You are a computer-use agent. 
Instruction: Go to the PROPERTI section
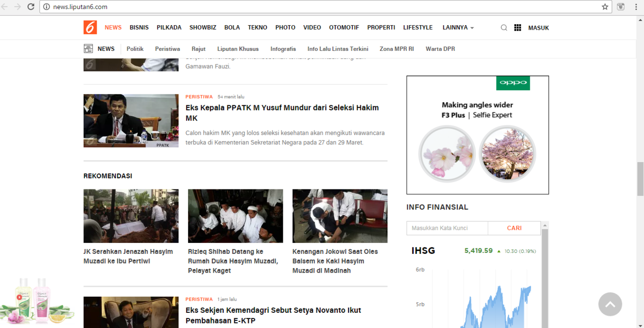[x=381, y=28]
